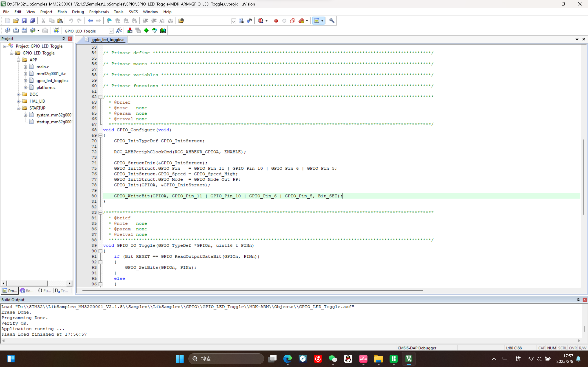
Task: Expand the HAL_LIB folder
Action: click(x=18, y=101)
